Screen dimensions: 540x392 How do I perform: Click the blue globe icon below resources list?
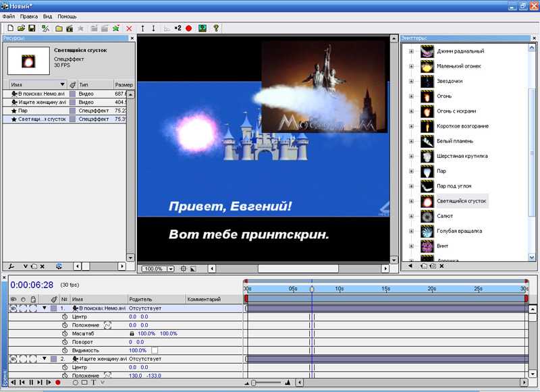pyautogui.click(x=59, y=266)
